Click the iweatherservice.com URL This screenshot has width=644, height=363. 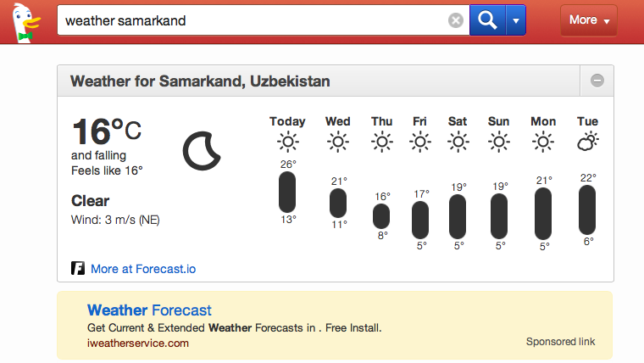tap(138, 343)
